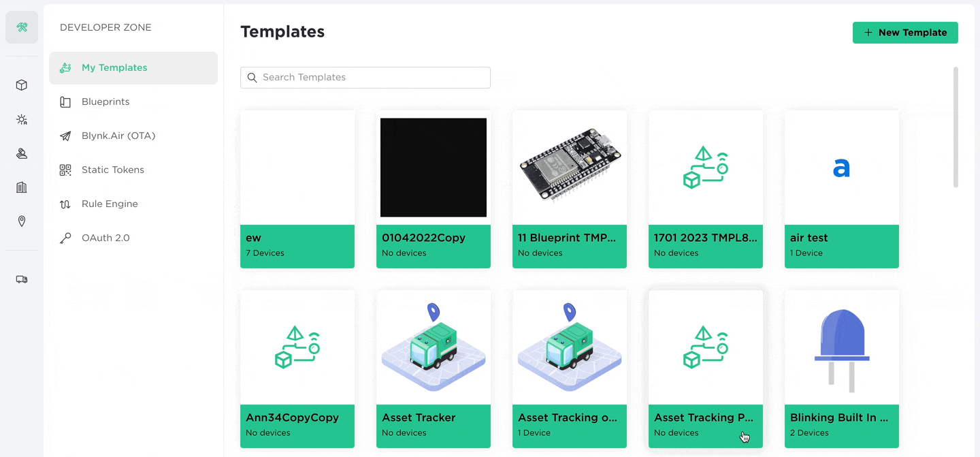This screenshot has height=457, width=980.
Task: Click the magnifier icon in the search box
Action: pos(252,78)
